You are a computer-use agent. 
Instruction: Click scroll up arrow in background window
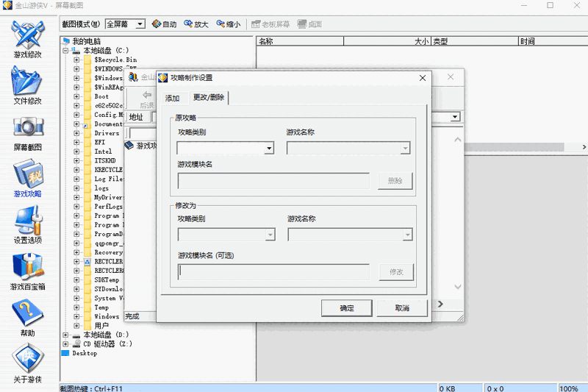[x=458, y=140]
